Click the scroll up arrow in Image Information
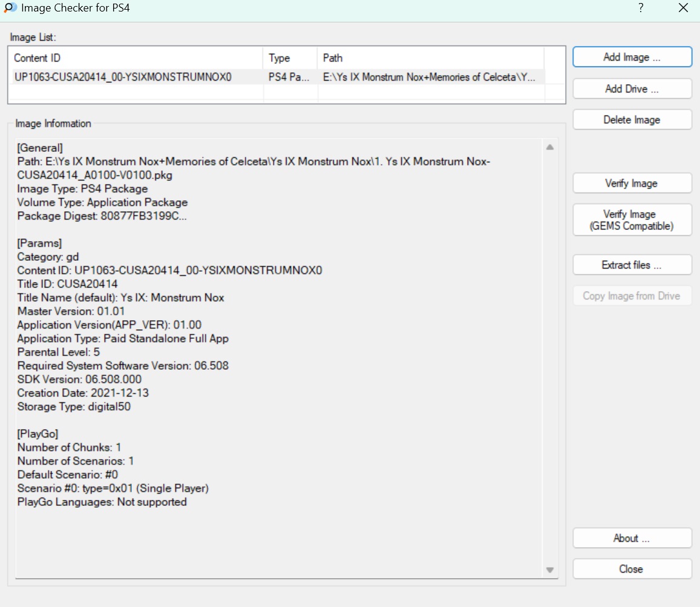The height and width of the screenshot is (607, 700). click(550, 147)
